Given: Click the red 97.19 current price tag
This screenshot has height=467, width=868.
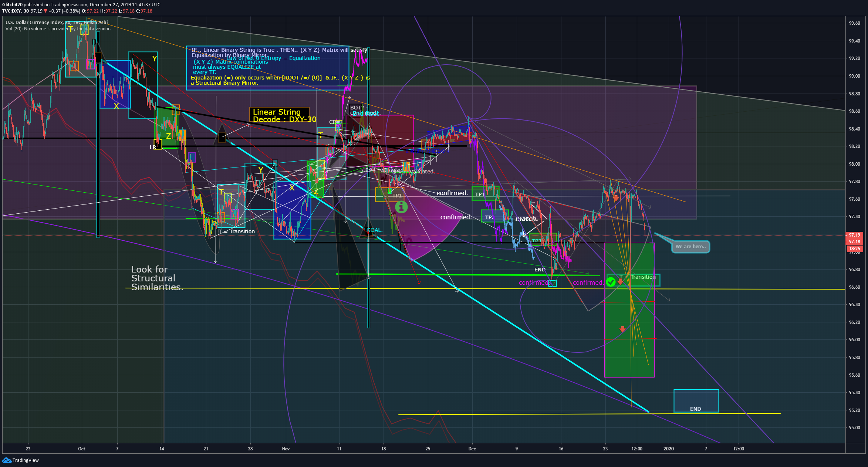Looking at the screenshot, I should tap(854, 235).
